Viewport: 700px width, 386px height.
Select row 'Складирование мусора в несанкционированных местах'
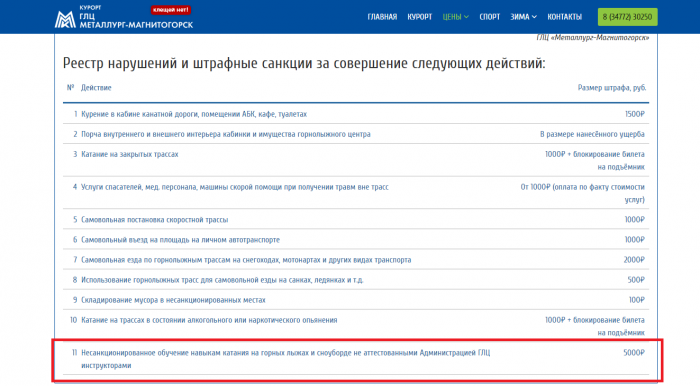[x=356, y=300]
